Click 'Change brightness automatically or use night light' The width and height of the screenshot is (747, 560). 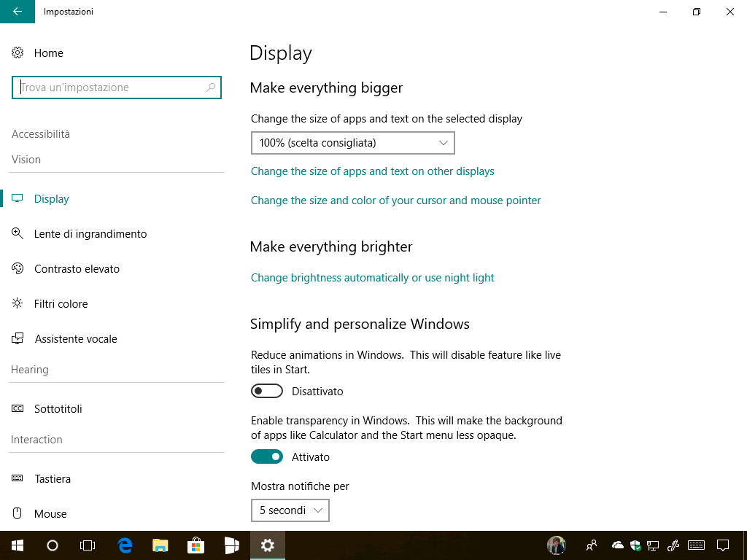373,278
